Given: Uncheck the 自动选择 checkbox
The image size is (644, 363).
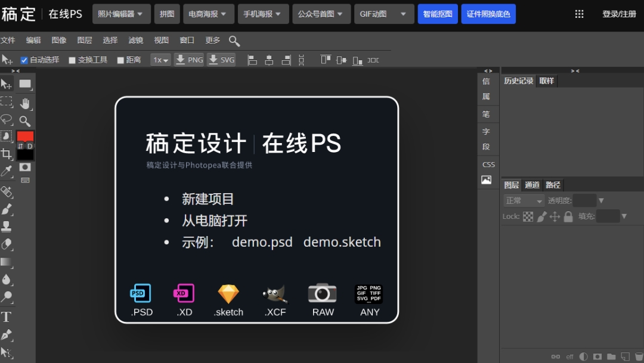Looking at the screenshot, I should click(24, 60).
